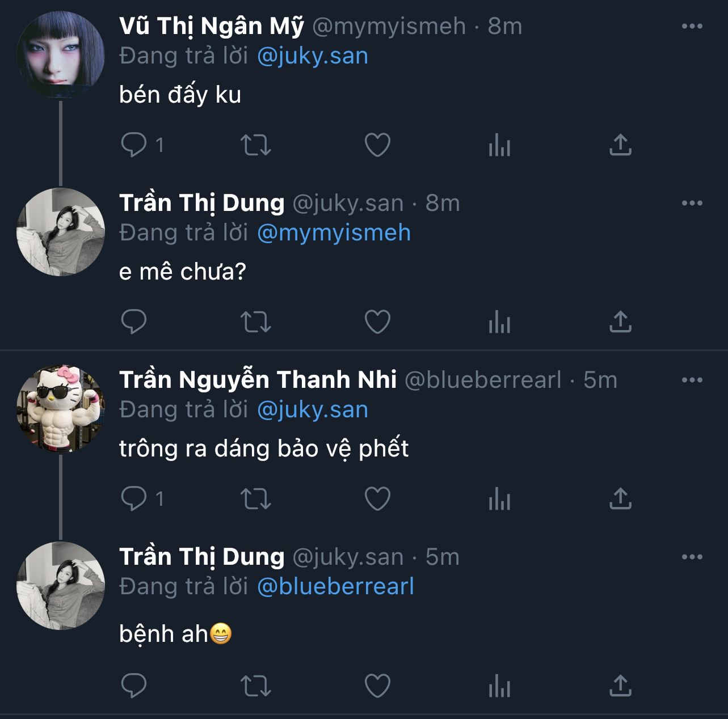The image size is (728, 719).
Task: Open @mymyismeh mention link
Action: tap(334, 233)
